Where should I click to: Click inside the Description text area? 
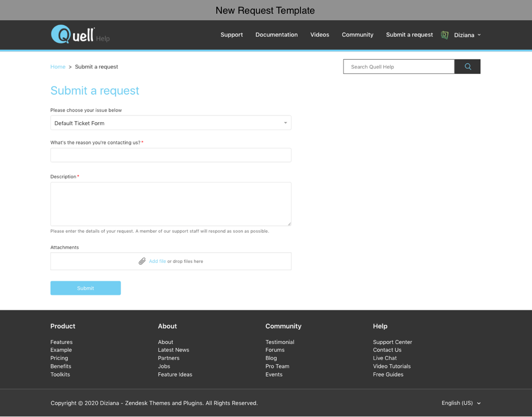[x=171, y=204]
